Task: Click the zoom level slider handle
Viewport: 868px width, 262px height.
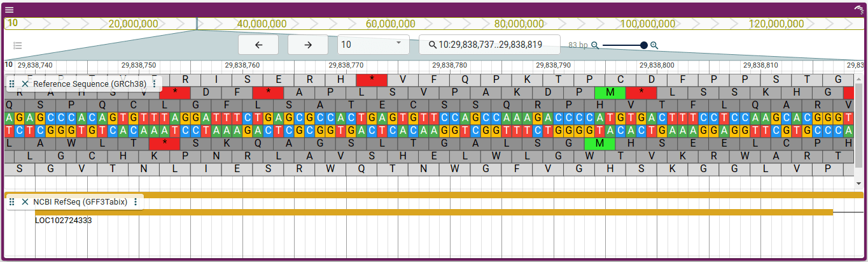Action: tap(644, 45)
